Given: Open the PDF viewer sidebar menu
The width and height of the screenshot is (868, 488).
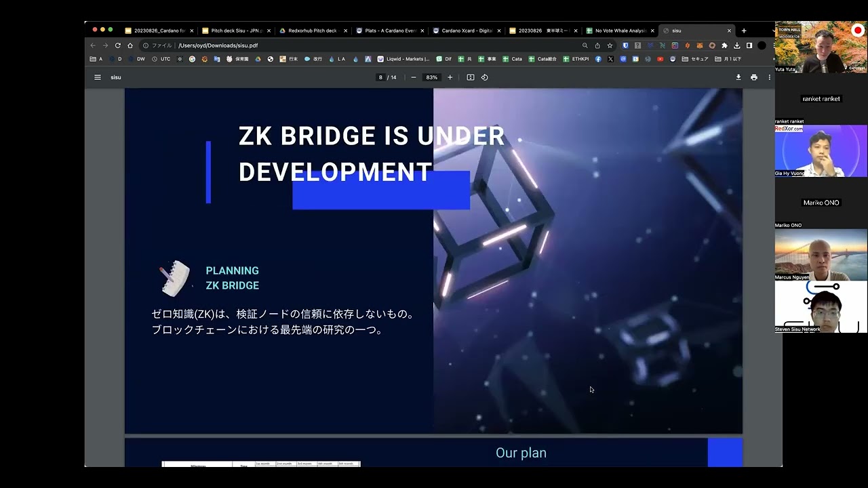Looking at the screenshot, I should tap(98, 77).
